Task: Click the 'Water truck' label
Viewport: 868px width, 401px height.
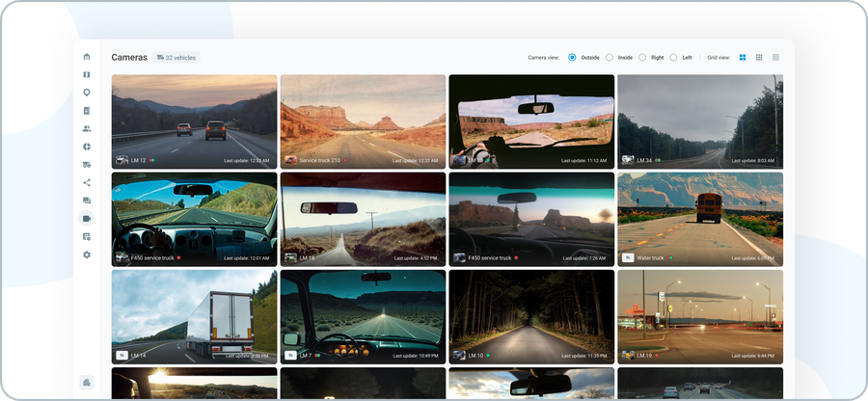Action: (x=650, y=257)
